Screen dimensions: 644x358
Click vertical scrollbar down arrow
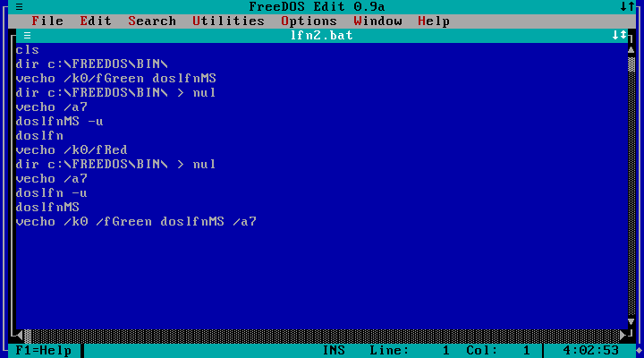point(631,322)
